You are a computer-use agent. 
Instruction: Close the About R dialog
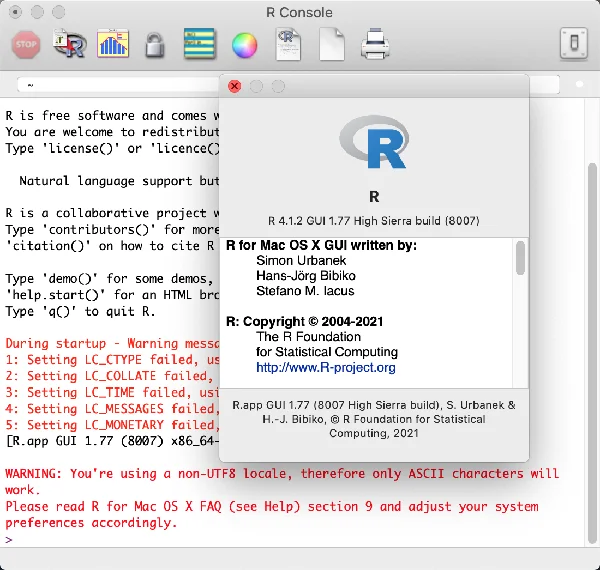click(234, 86)
